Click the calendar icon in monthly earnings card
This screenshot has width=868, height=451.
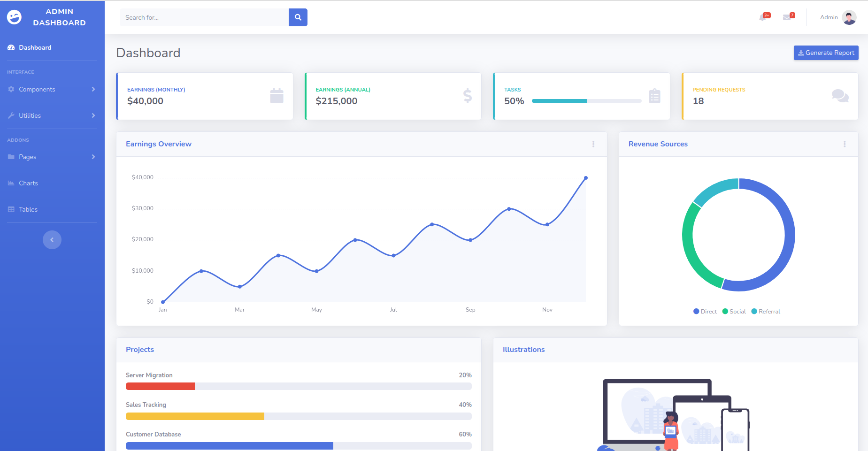(x=277, y=96)
